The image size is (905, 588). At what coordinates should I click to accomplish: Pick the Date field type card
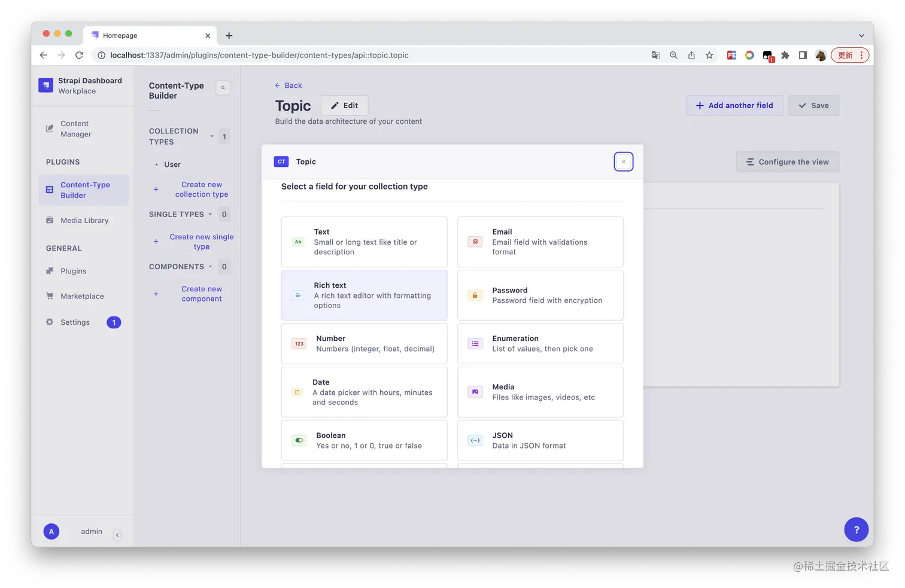364,392
